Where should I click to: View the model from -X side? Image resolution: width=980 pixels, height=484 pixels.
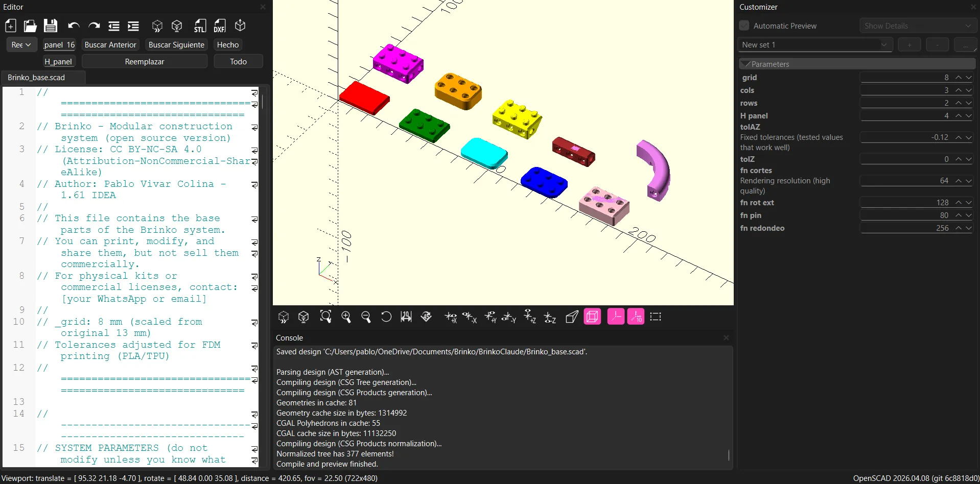coord(470,317)
